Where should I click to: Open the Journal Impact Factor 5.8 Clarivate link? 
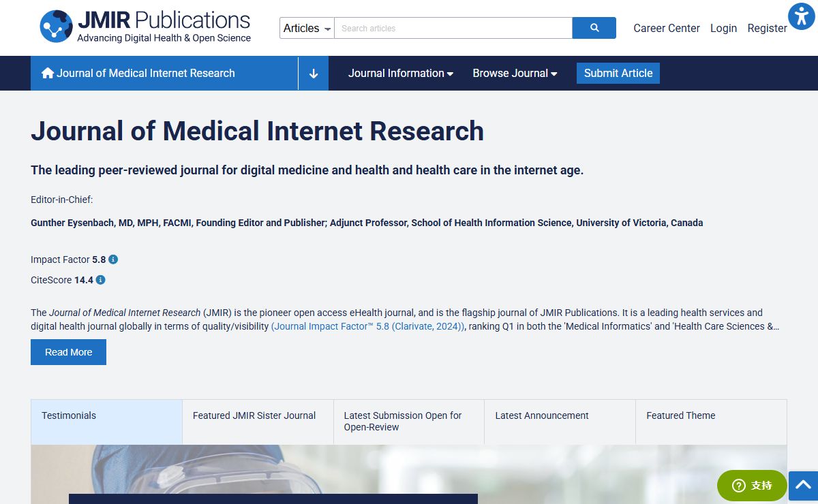pyautogui.click(x=368, y=326)
